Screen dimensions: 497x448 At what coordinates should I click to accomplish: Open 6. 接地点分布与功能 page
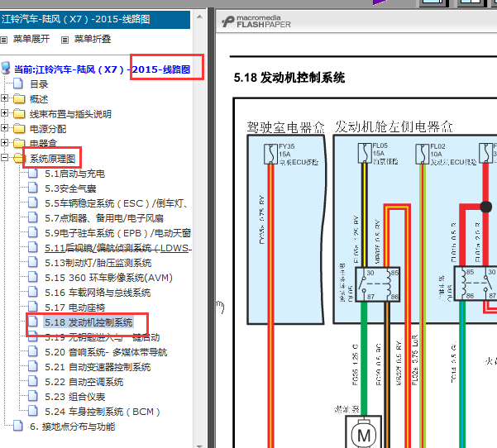(x=72, y=427)
